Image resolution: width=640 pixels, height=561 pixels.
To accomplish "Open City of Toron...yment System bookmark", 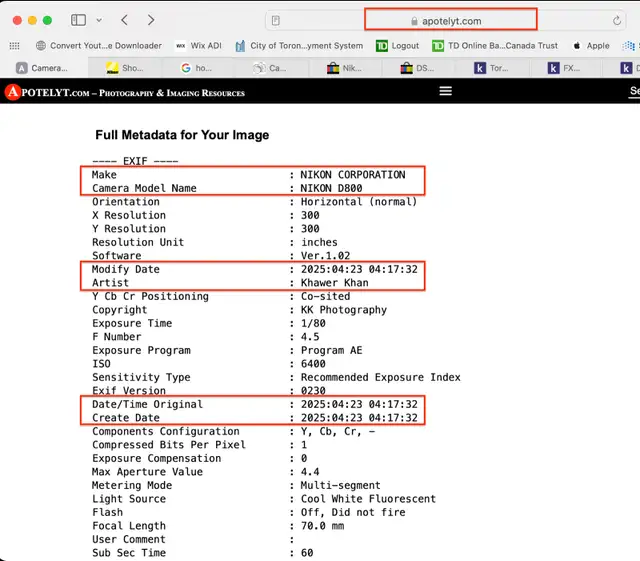I will 299,46.
